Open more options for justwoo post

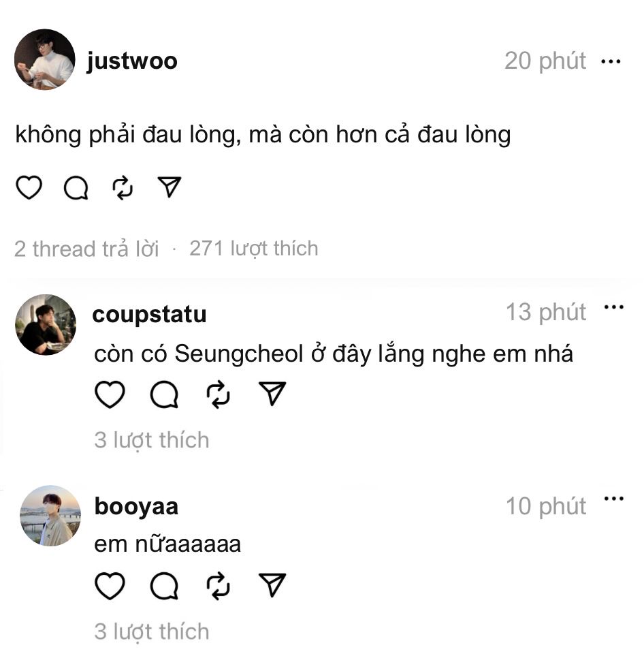(x=611, y=61)
